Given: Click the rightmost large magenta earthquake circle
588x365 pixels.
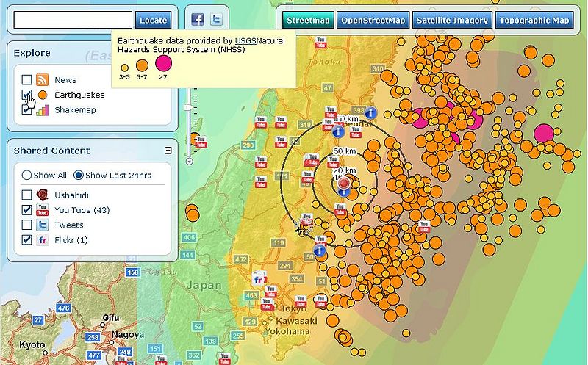Looking at the screenshot, I should pyautogui.click(x=543, y=133).
